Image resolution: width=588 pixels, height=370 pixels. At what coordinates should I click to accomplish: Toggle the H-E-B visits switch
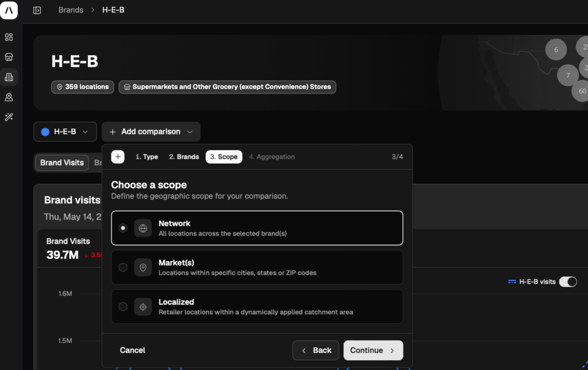point(568,282)
